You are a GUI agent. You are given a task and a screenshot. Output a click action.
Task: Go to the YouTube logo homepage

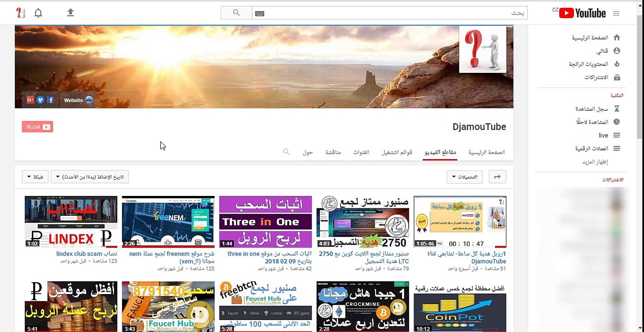click(582, 13)
